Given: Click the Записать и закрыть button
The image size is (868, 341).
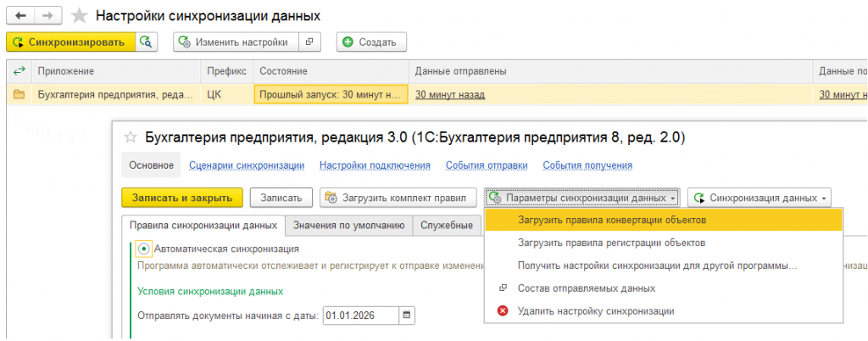Looking at the screenshot, I should coord(181,198).
